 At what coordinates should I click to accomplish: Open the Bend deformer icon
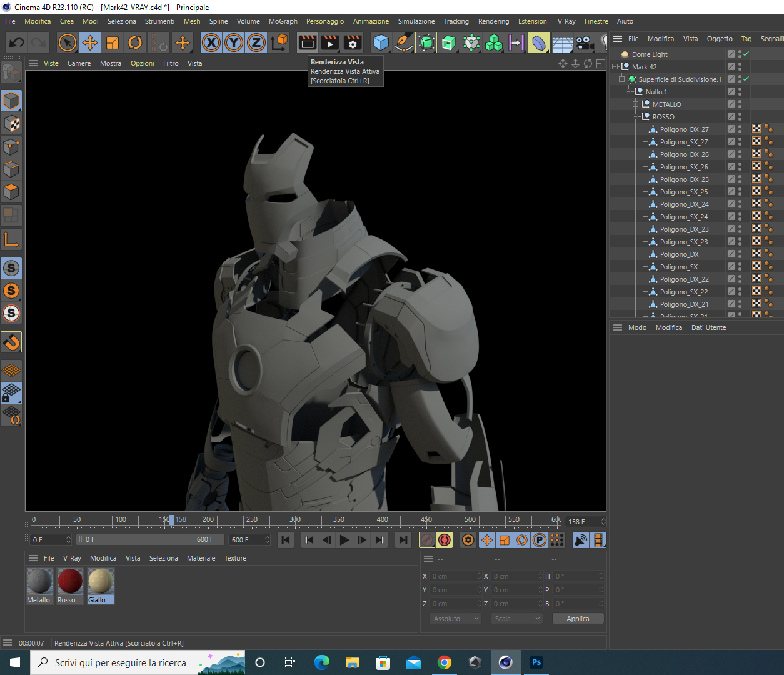[538, 42]
